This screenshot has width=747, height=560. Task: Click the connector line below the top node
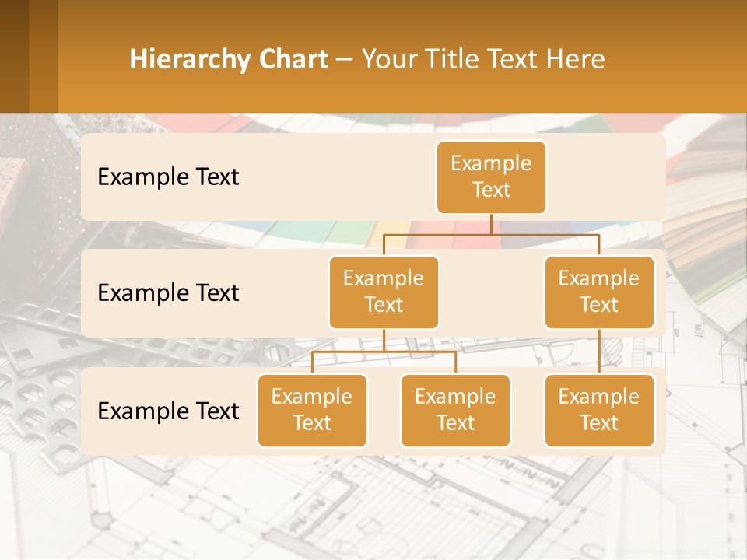point(491,226)
